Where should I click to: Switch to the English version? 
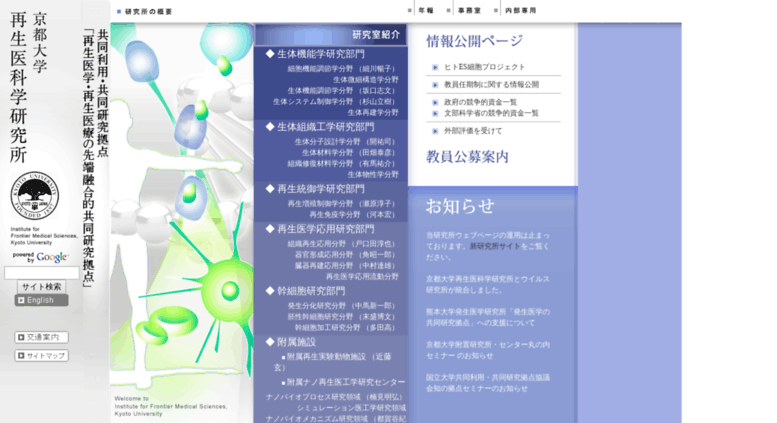tap(41, 300)
